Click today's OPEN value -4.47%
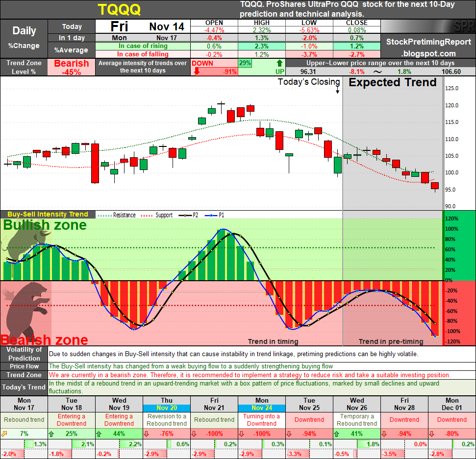The image size is (476, 459). [214, 30]
